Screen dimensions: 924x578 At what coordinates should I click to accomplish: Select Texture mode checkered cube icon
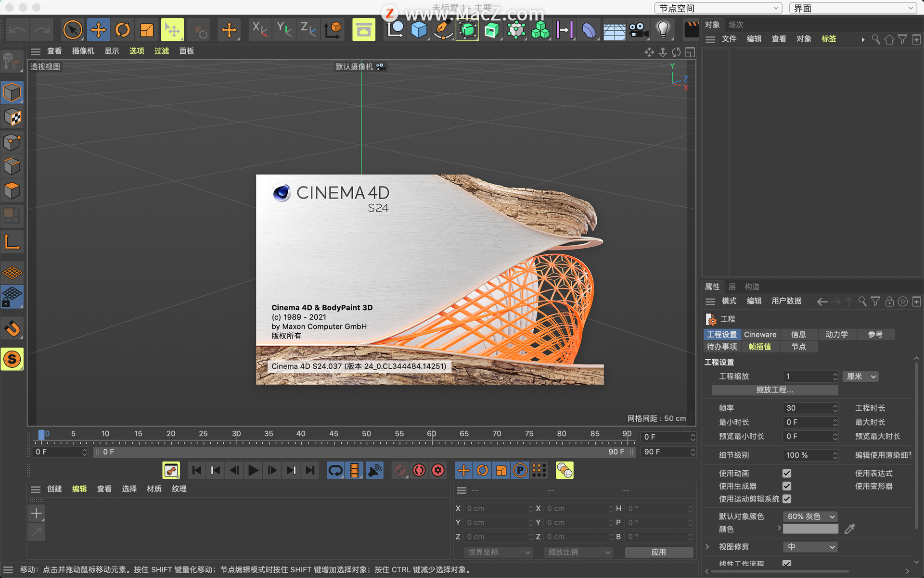point(12,117)
